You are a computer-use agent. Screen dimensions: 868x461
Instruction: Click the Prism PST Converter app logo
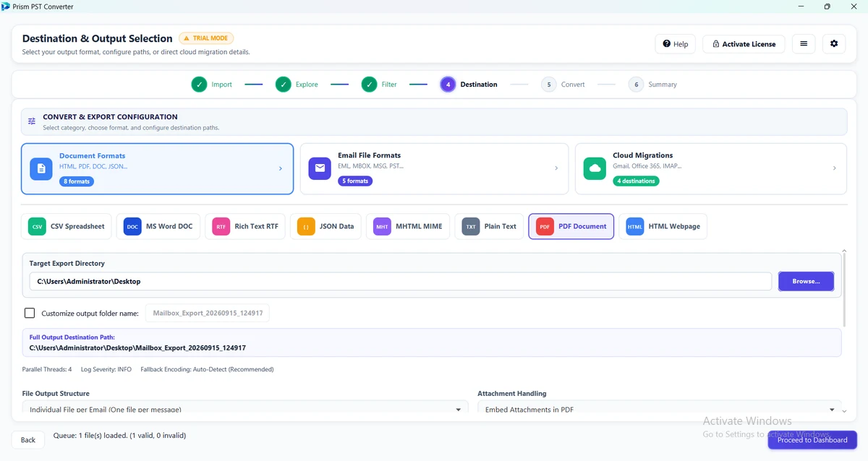[7, 7]
